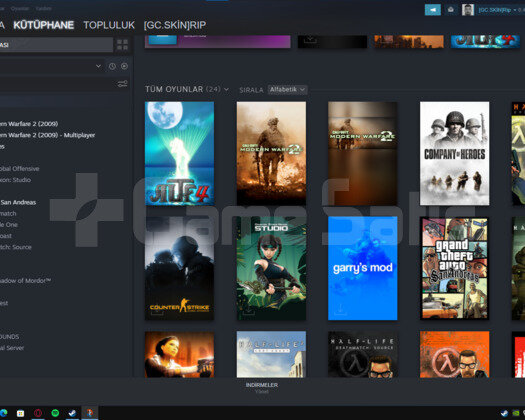Click the NVIDIA icon in system tray
Screen dimensions: 525x420
pyautogui.click(x=516, y=413)
